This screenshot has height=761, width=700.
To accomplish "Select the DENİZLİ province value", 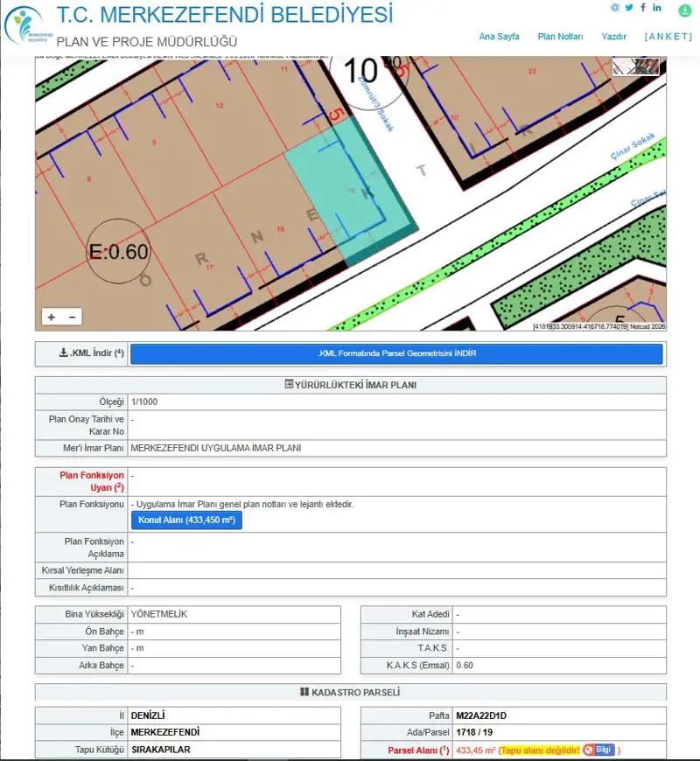I will coord(148,716).
